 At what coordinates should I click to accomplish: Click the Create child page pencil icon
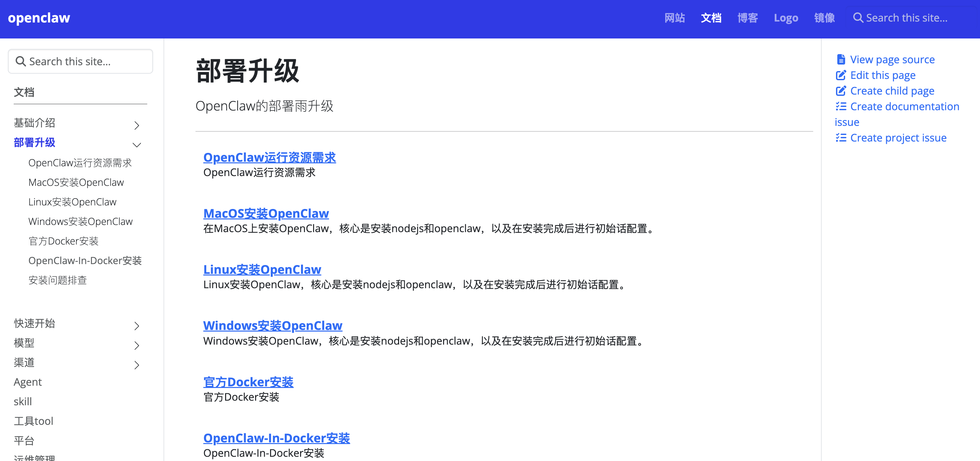(x=841, y=91)
